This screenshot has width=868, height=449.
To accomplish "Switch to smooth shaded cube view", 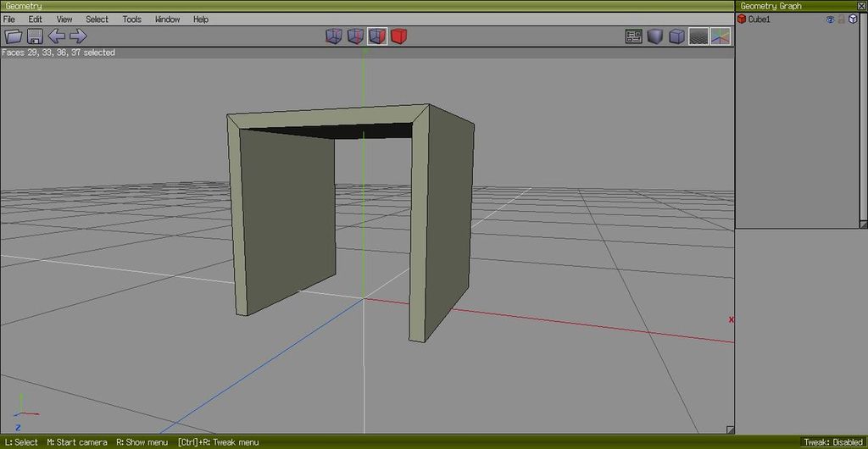I will click(655, 36).
